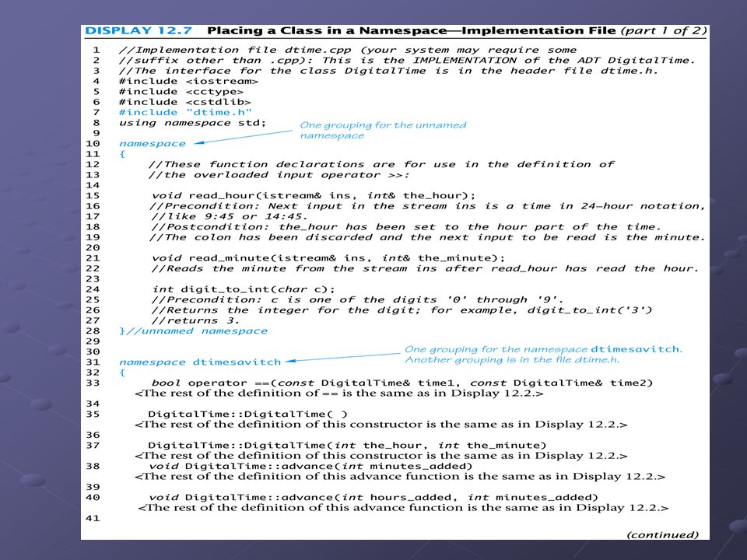This screenshot has height=560, width=747.
Task: Click the line '#include <cctype>'
Action: pyautogui.click(x=181, y=92)
